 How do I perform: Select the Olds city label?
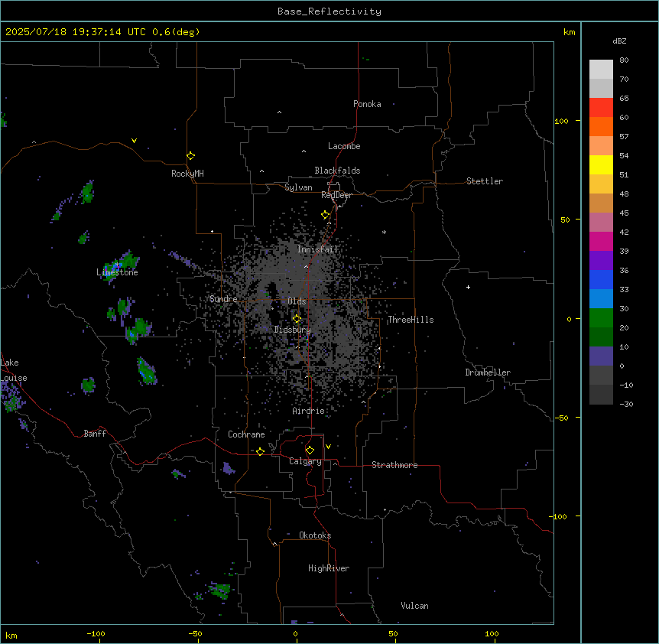297,301
